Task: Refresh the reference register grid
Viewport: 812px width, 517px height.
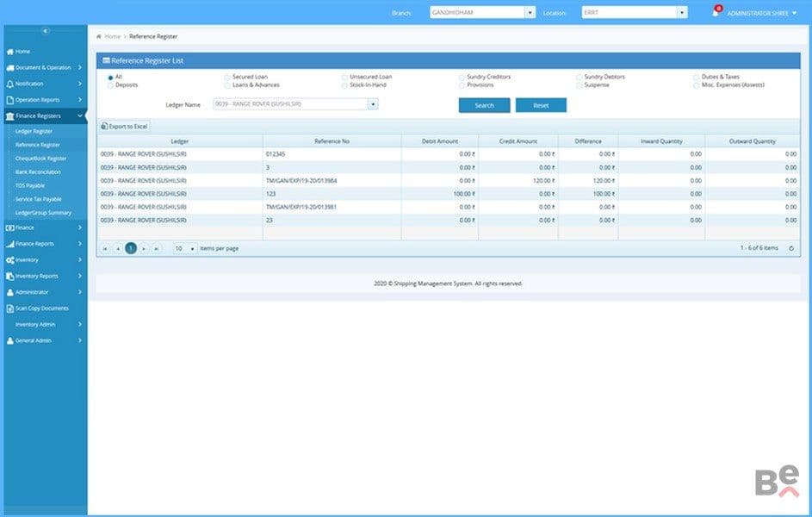Action: coord(791,248)
